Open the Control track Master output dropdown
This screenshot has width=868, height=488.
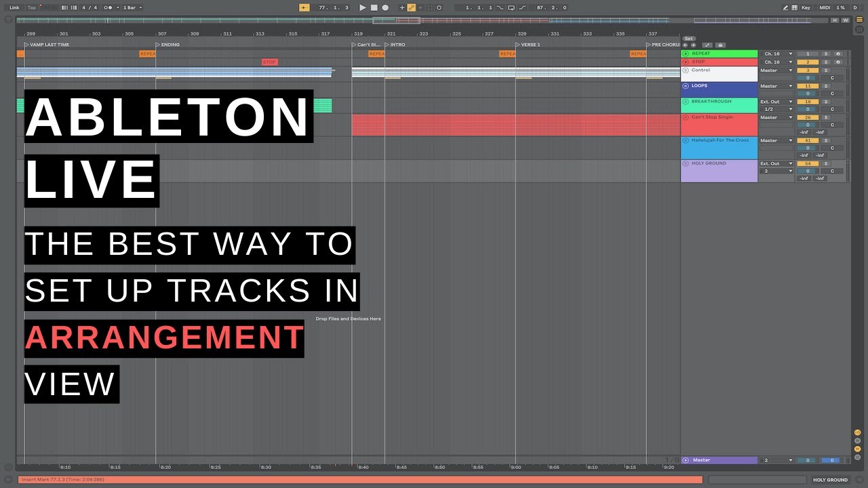[776, 70]
